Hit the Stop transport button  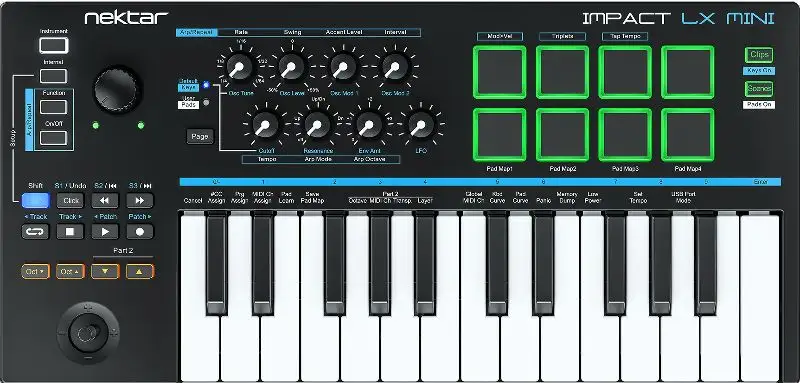70,232
